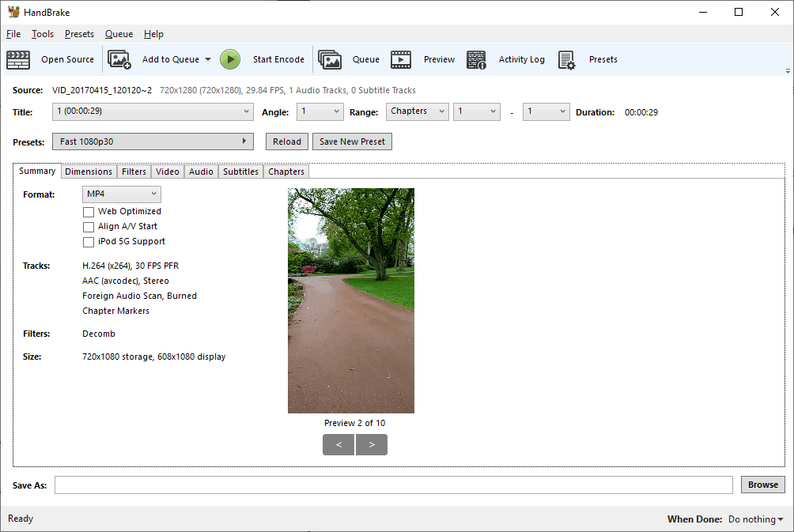Expand the Fast 1080p30 presets list
794x532 pixels.
coord(153,141)
